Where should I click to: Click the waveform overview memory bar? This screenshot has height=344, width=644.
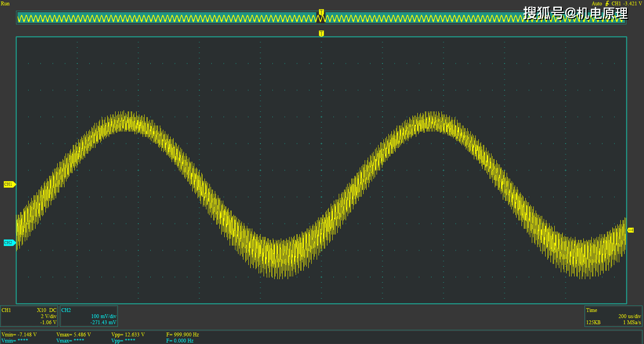pyautogui.click(x=322, y=18)
